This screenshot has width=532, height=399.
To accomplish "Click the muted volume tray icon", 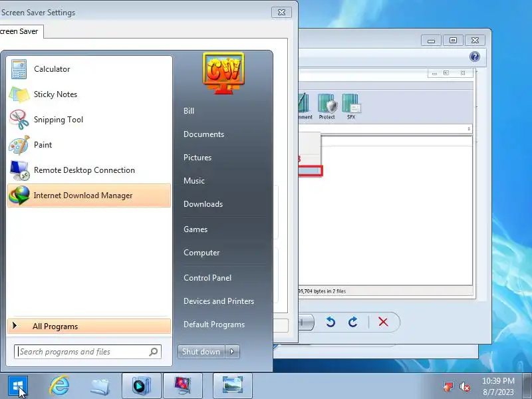I will (464, 386).
